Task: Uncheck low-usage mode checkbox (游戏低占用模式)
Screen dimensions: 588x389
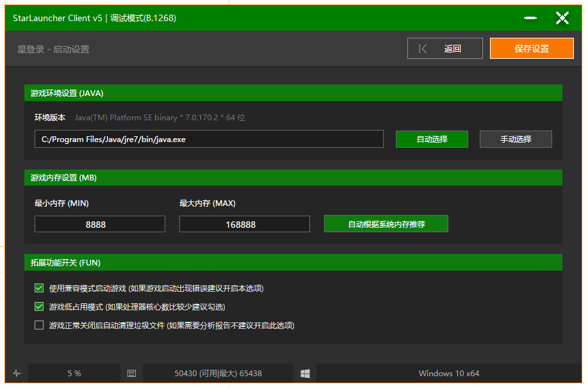Action: [x=39, y=306]
